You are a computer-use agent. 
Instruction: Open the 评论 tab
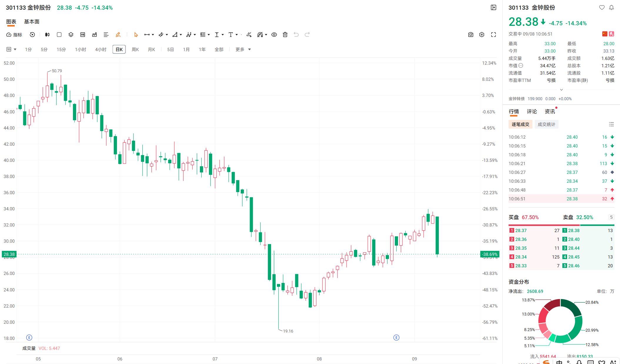click(x=532, y=112)
